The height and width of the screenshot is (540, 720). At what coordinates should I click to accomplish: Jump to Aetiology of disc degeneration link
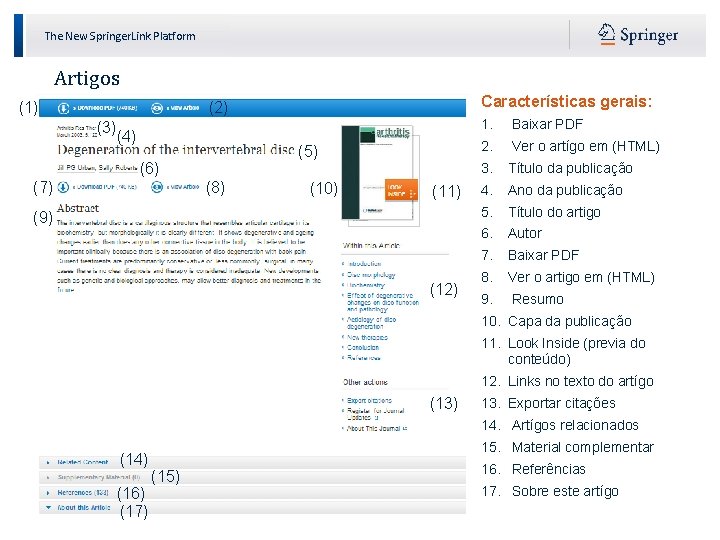371,323
